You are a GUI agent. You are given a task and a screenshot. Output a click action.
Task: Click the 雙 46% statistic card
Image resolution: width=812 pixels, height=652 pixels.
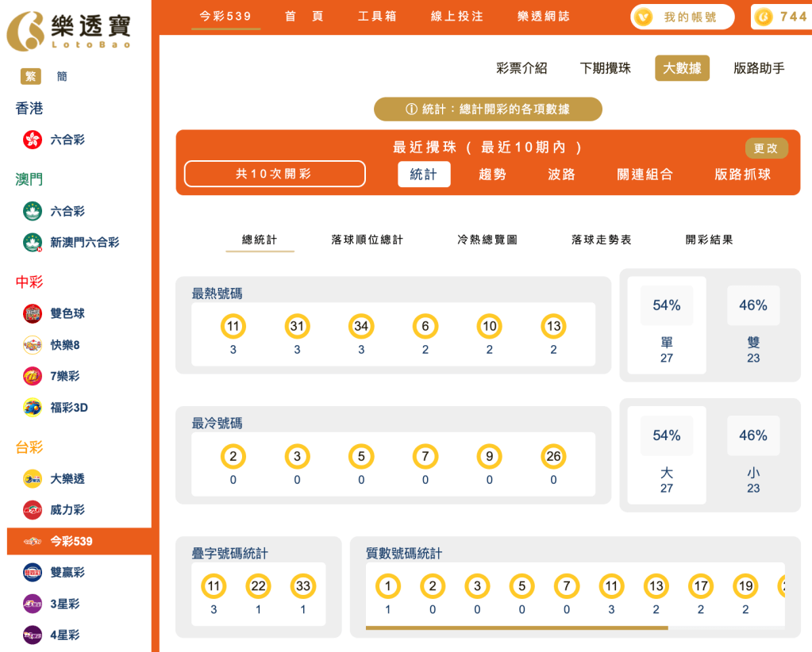click(x=753, y=325)
